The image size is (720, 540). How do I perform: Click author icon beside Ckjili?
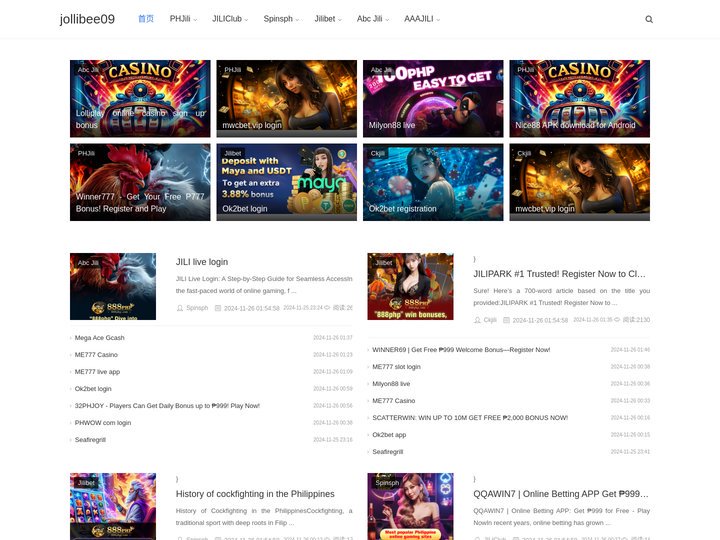tap(477, 320)
